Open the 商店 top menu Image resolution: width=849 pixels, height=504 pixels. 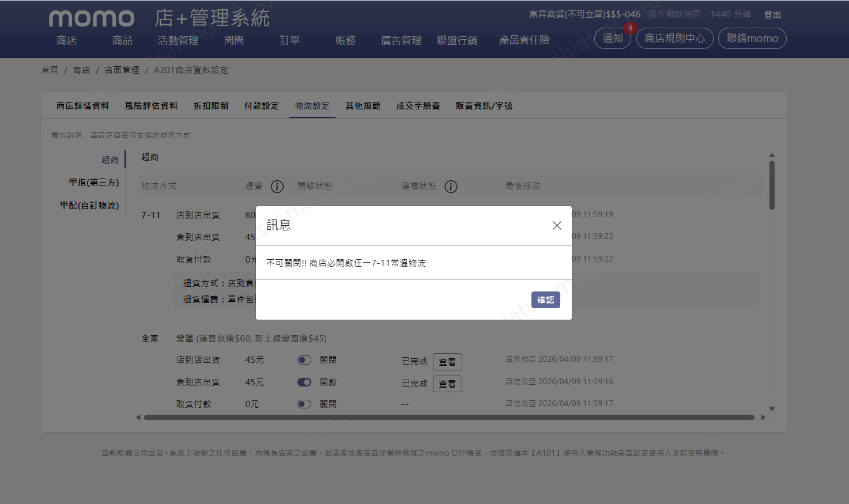[x=66, y=40]
